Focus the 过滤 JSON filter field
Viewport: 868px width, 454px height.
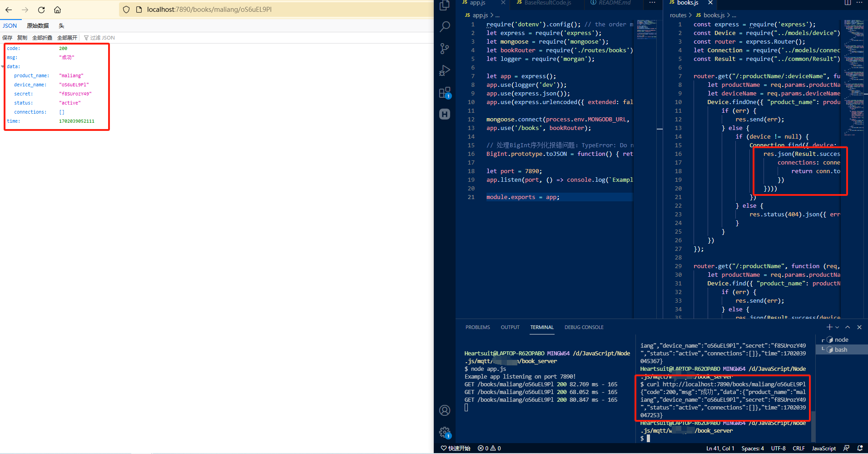102,38
